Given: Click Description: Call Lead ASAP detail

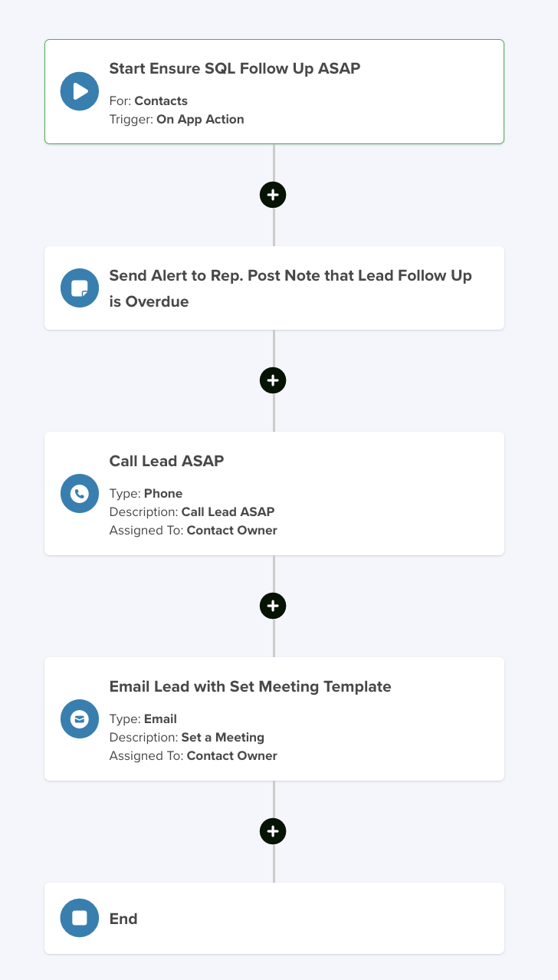Looking at the screenshot, I should [192, 512].
